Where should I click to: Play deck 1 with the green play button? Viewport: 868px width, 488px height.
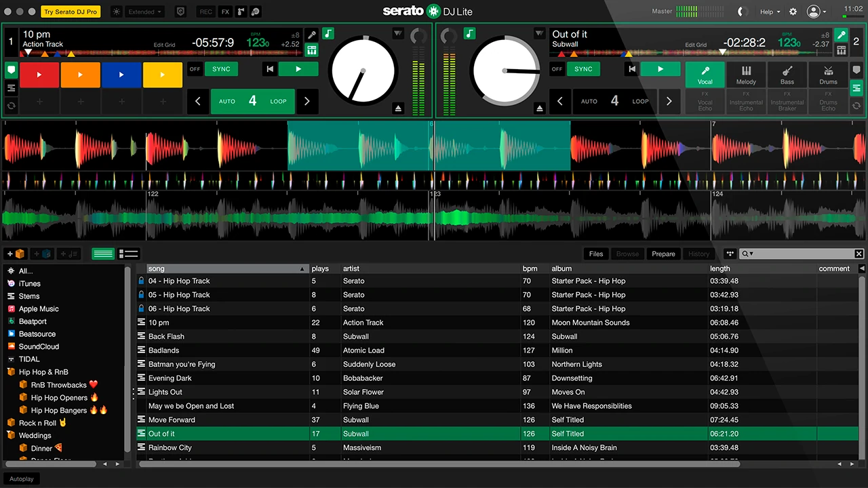click(x=298, y=69)
